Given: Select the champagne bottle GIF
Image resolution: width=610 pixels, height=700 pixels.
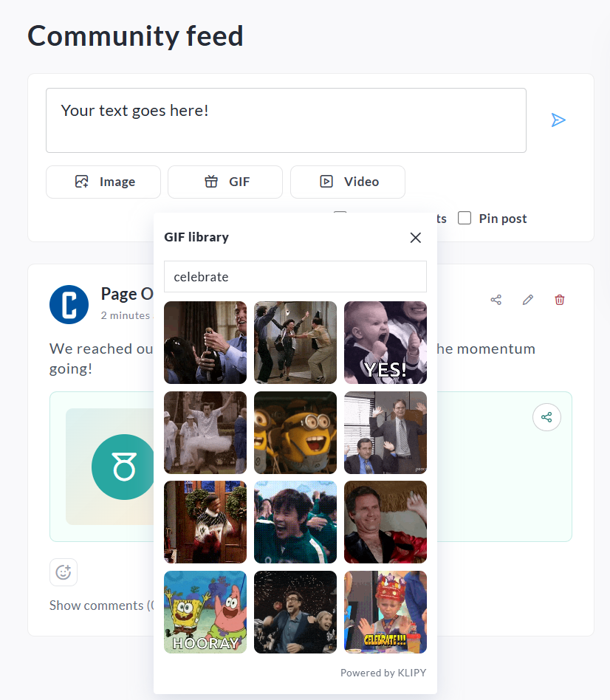Looking at the screenshot, I should click(205, 343).
